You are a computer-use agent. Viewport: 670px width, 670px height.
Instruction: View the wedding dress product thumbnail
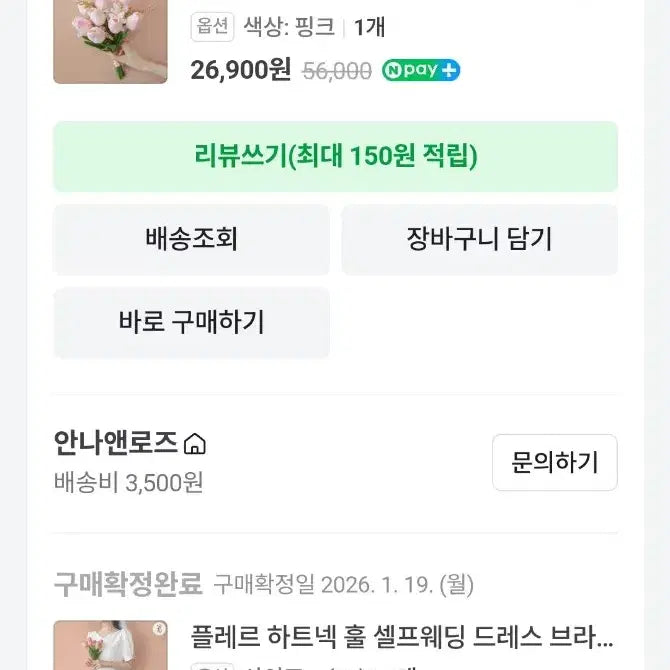click(110, 647)
